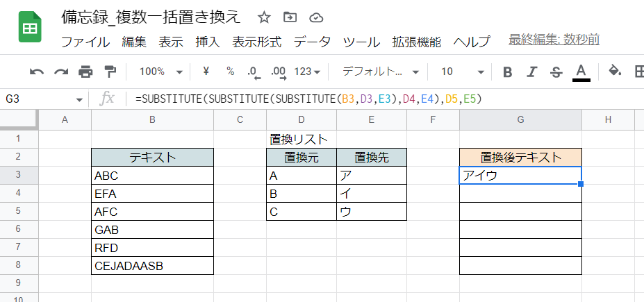Open the text color picker
This screenshot has width=644, height=302.
click(581, 73)
